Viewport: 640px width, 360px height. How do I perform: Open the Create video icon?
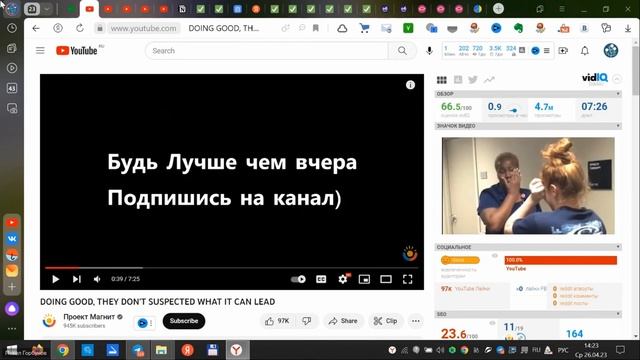(x=563, y=51)
